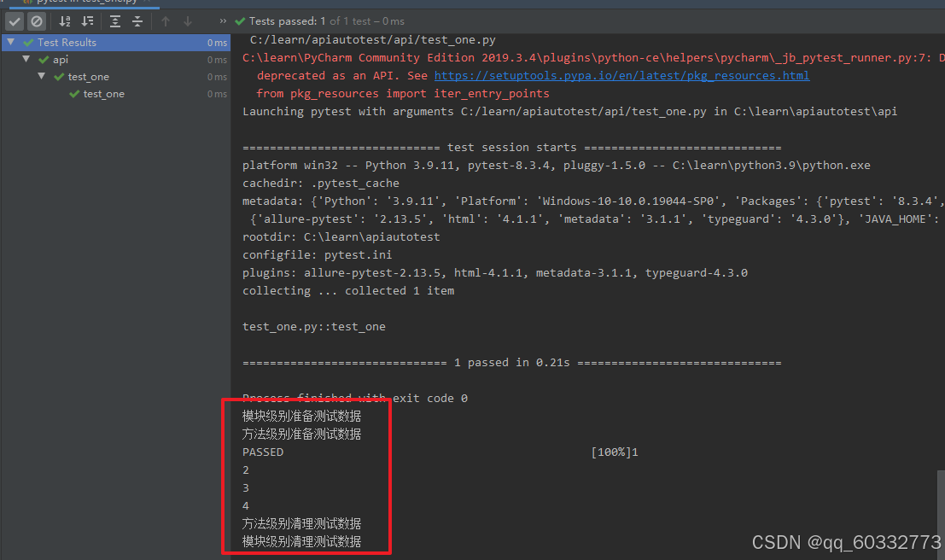Open the toolbar overflow chevron menu
Viewport: 945px width, 560px height.
coord(222,20)
